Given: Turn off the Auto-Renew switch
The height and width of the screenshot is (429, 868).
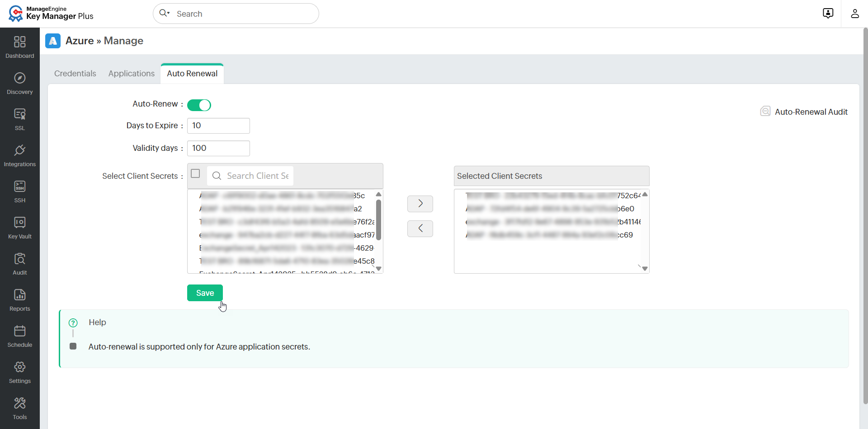Looking at the screenshot, I should coord(199,105).
